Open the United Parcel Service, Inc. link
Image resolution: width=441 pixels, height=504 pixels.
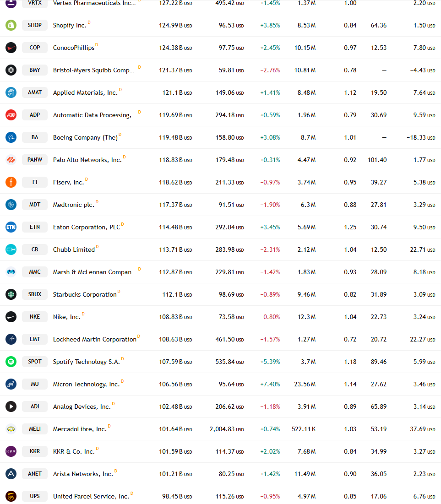[x=91, y=496]
